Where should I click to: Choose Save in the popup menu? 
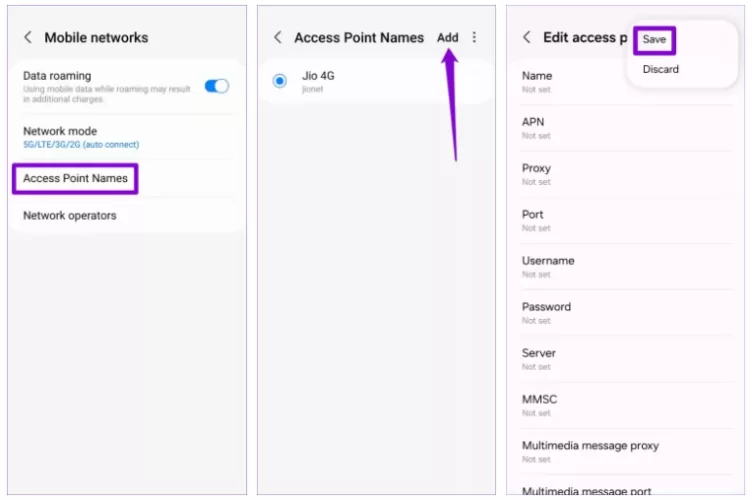[x=655, y=40]
